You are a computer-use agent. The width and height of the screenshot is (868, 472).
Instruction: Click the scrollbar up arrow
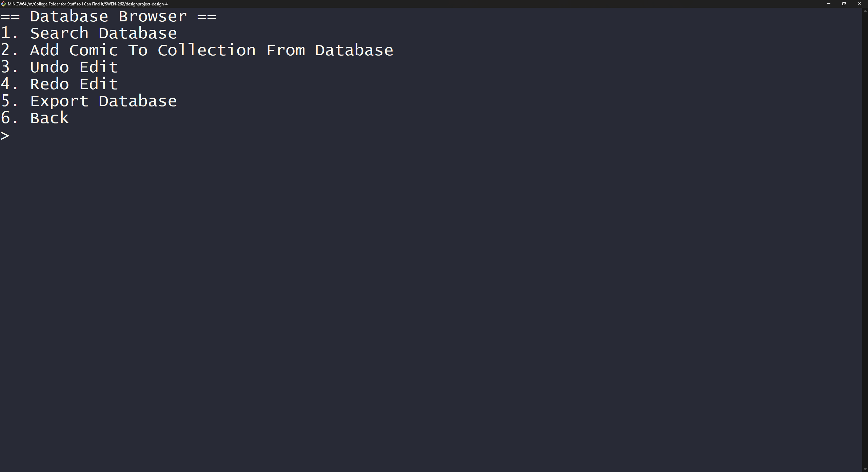click(x=865, y=11)
